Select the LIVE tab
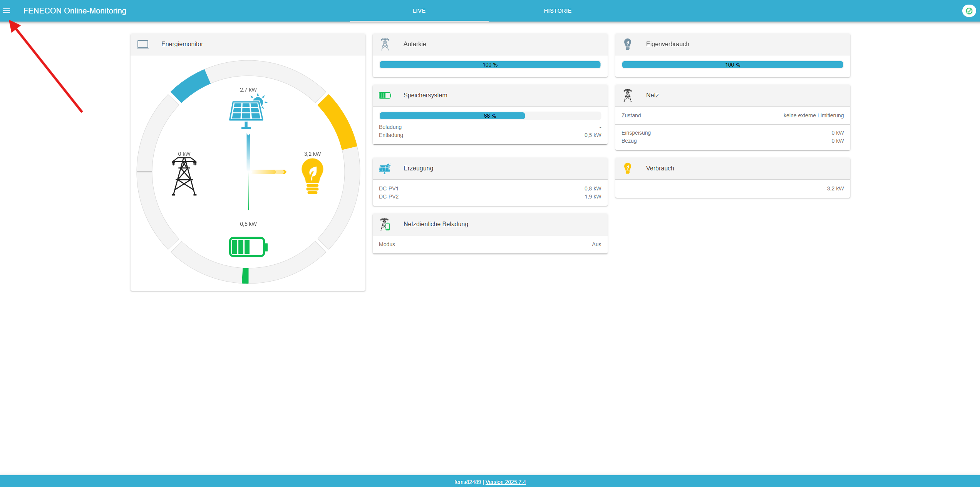 coord(419,11)
